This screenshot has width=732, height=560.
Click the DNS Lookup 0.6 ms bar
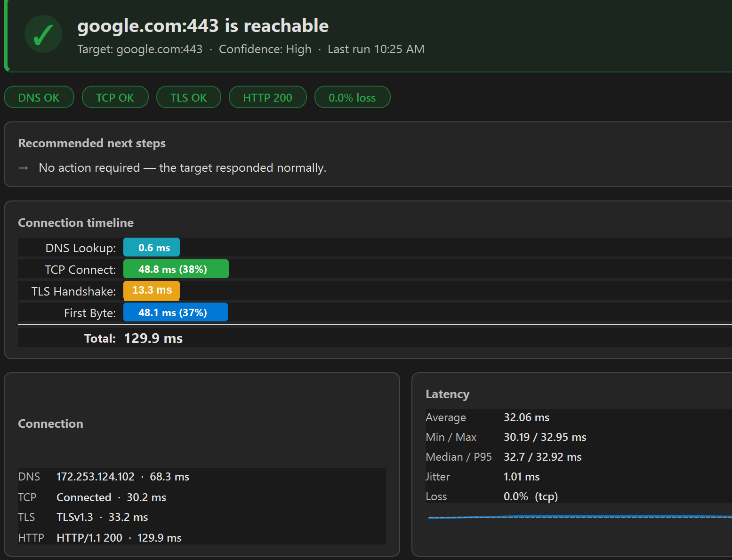(152, 247)
